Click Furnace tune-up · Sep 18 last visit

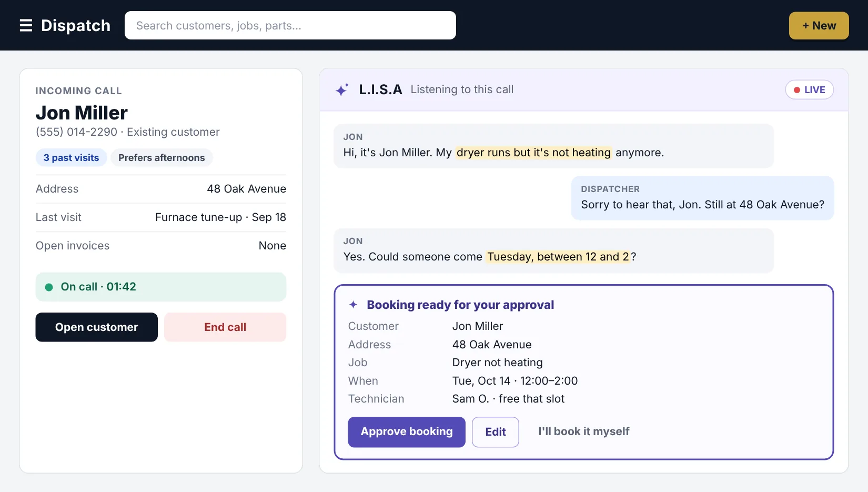coord(221,217)
